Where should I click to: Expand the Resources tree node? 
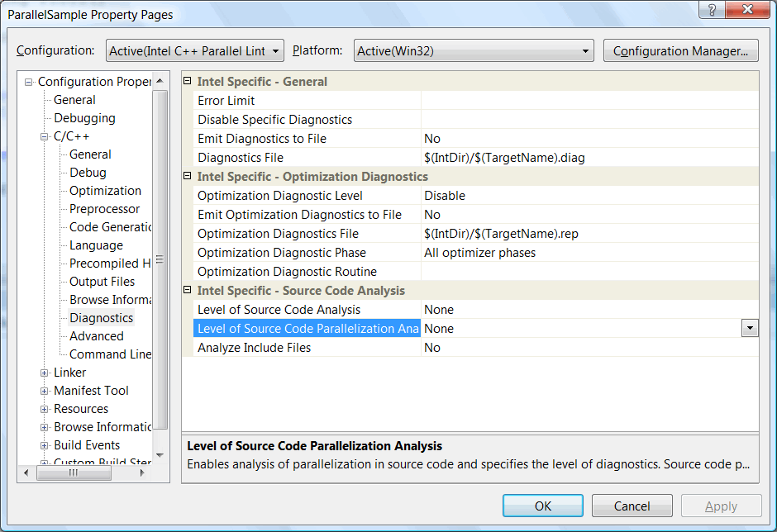pos(44,409)
